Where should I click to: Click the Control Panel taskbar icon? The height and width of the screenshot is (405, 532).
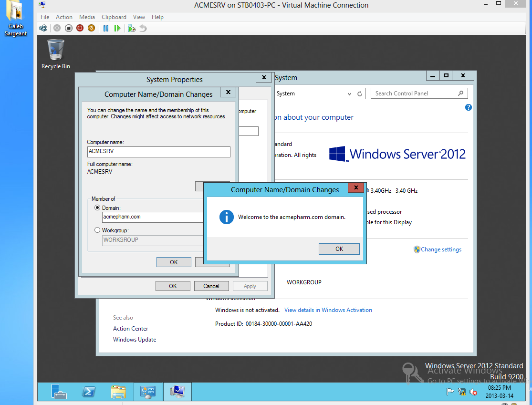tap(148, 392)
